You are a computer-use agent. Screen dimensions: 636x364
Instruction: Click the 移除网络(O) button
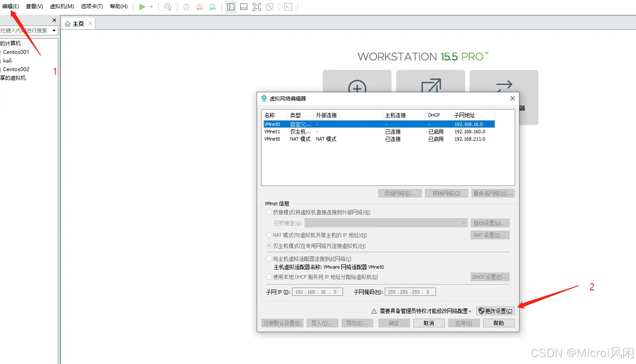(447, 193)
